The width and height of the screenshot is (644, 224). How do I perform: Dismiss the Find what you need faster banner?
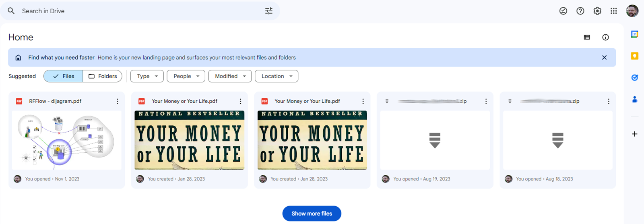tap(604, 58)
